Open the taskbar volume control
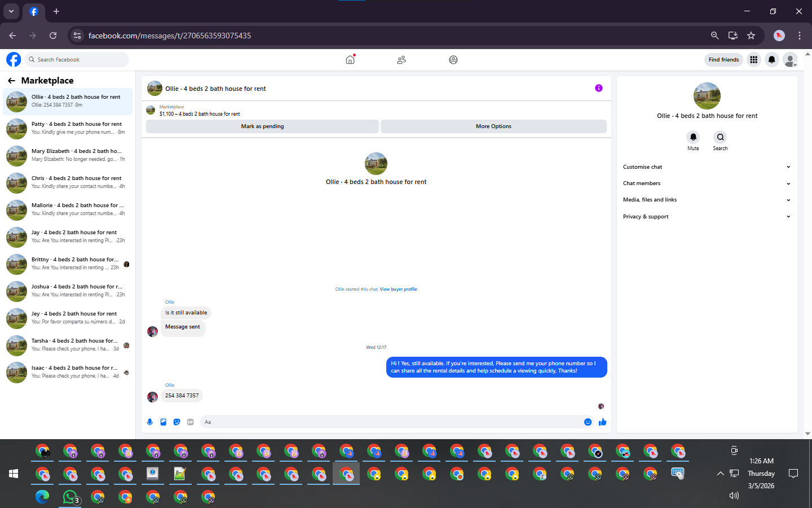 point(734,496)
